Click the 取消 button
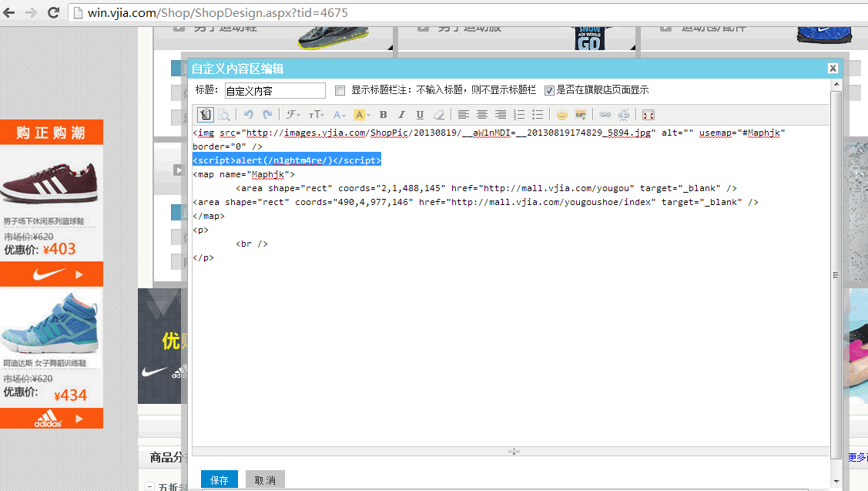This screenshot has height=491, width=868. pos(265,479)
